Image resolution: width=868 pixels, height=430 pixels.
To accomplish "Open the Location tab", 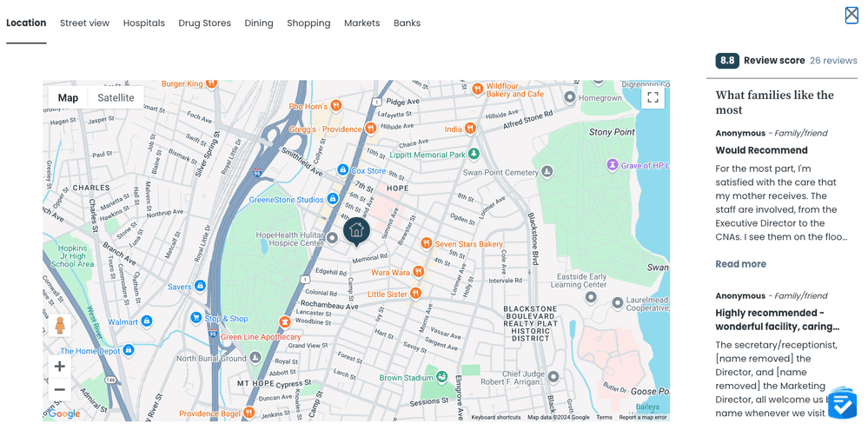I will 26,23.
